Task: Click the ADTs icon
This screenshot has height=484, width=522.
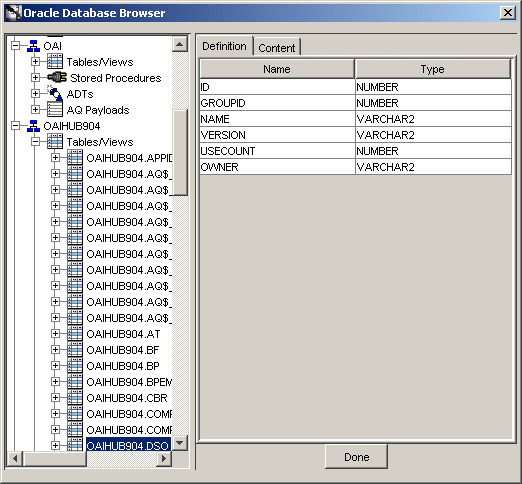Action: pos(55,93)
